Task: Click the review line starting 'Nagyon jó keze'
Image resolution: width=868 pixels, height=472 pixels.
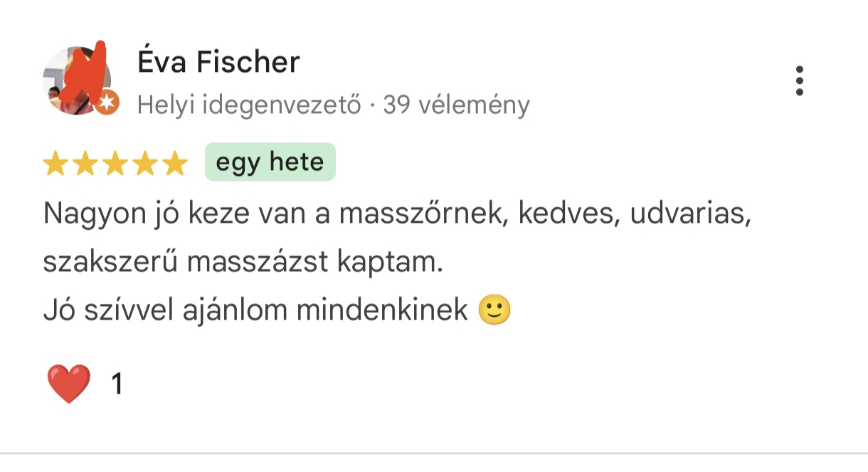Action: point(397,214)
